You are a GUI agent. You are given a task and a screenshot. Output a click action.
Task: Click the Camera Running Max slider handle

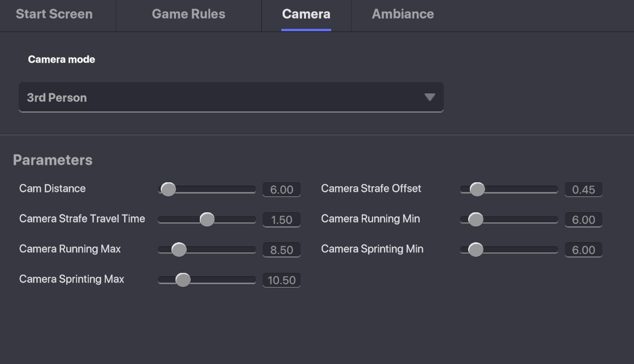[x=179, y=249]
